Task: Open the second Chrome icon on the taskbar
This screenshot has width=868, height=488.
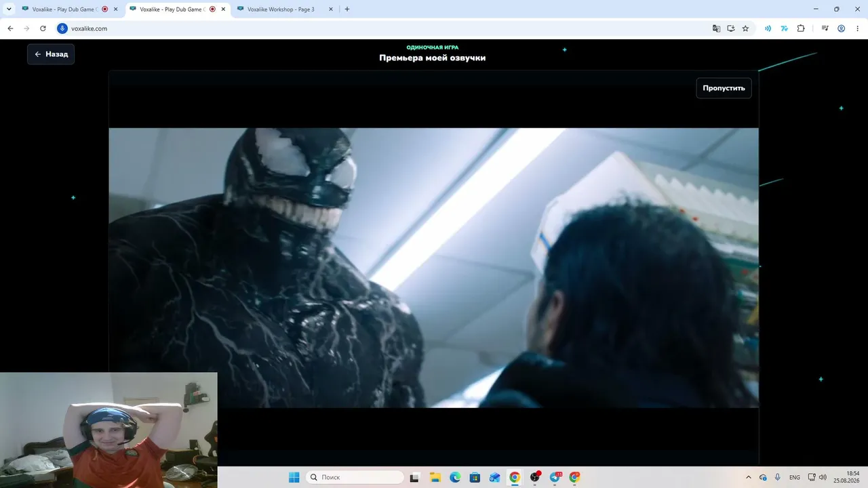Action: [x=575, y=477]
